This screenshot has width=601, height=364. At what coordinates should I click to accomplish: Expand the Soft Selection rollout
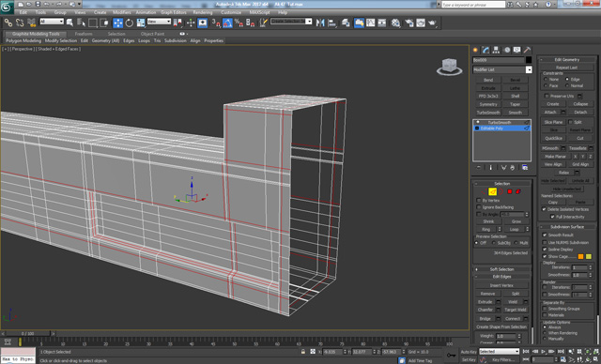click(501, 269)
